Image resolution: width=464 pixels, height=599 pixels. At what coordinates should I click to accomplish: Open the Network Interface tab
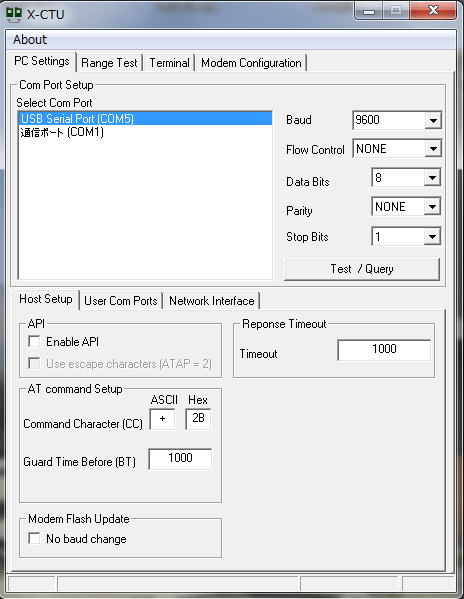[212, 301]
